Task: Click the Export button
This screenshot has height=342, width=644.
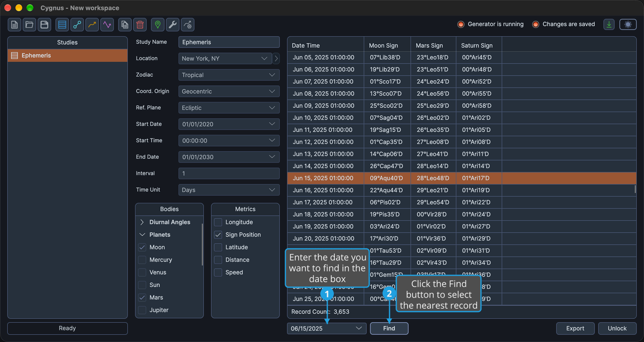Action: coord(575,328)
